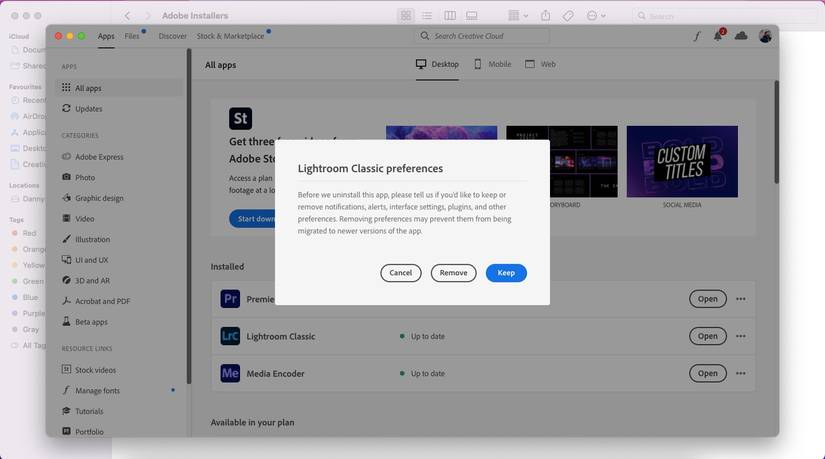Viewport: 825px width, 459px height.
Task: Open the fonts icon in top bar
Action: click(697, 36)
